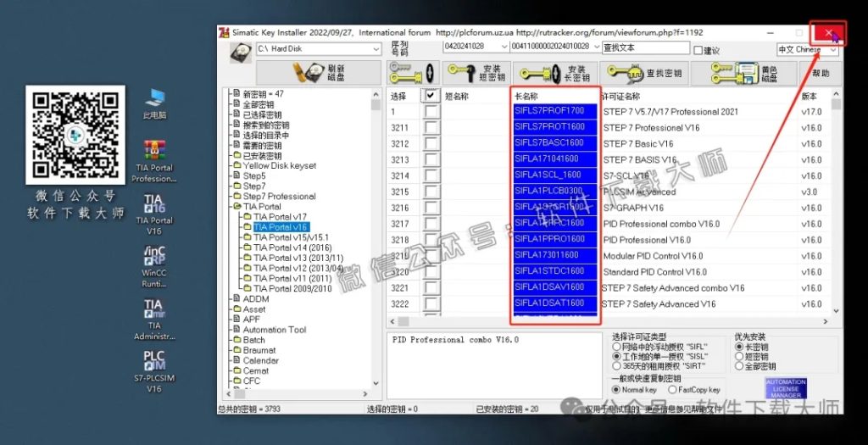
Task: Check the box for row 3211
Action: click(430, 128)
